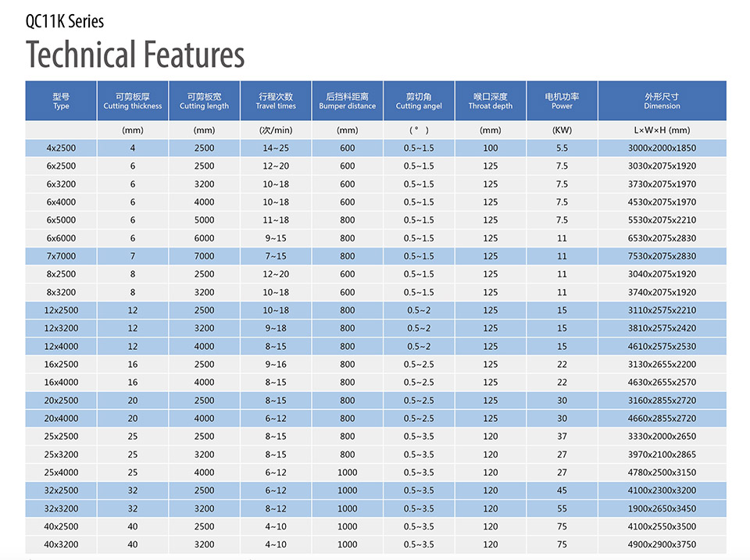The image size is (750, 560).
Task: Select the 40x3200 model row label
Action: (61, 544)
